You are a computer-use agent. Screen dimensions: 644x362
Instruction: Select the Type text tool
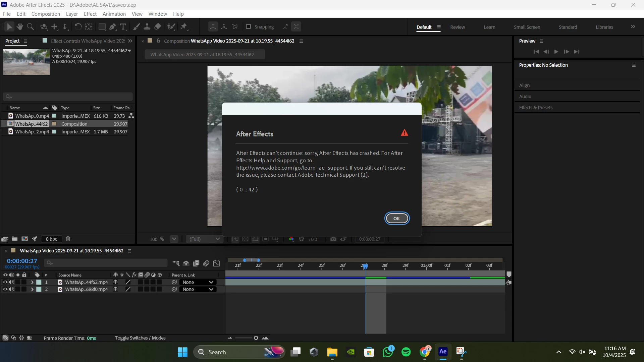[123, 27]
